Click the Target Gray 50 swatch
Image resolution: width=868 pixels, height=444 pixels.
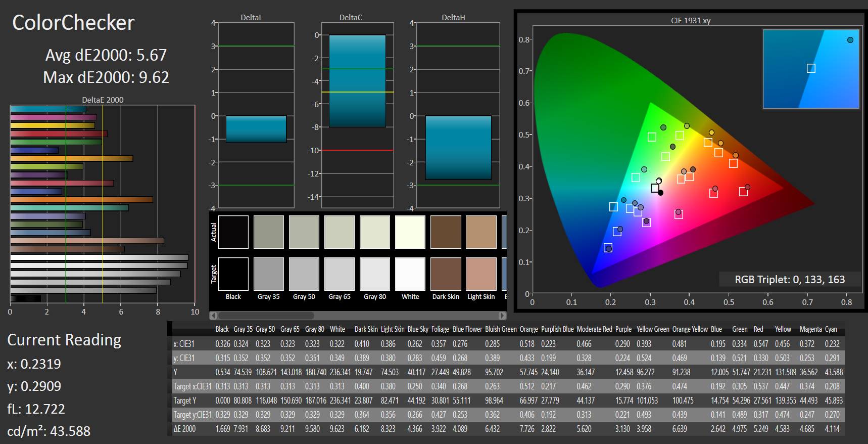point(304,274)
